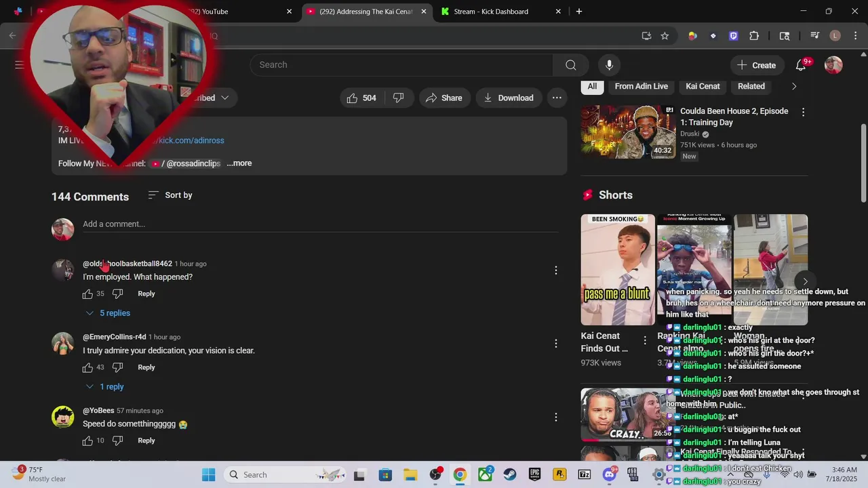Click the YouTube search magnifier button
868x488 pixels.
(571, 65)
